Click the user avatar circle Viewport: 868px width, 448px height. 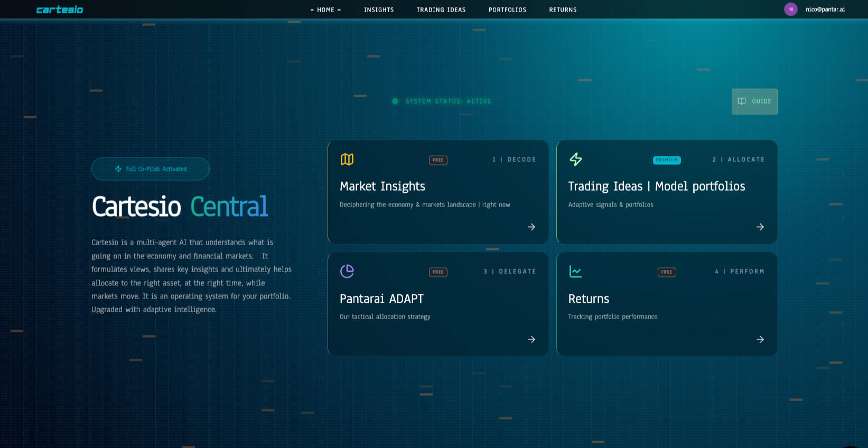pyautogui.click(x=791, y=9)
